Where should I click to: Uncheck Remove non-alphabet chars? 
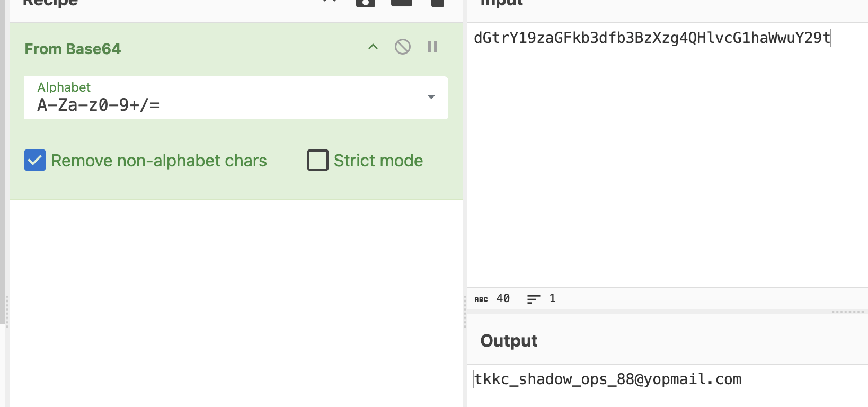[x=35, y=160]
